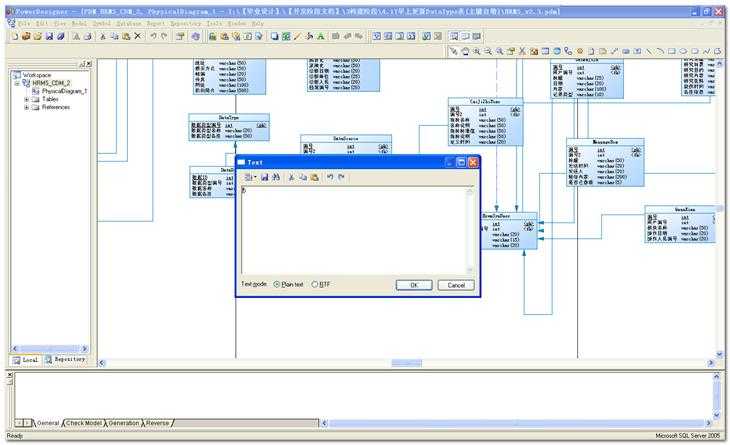Open the Tools menu

point(214,23)
